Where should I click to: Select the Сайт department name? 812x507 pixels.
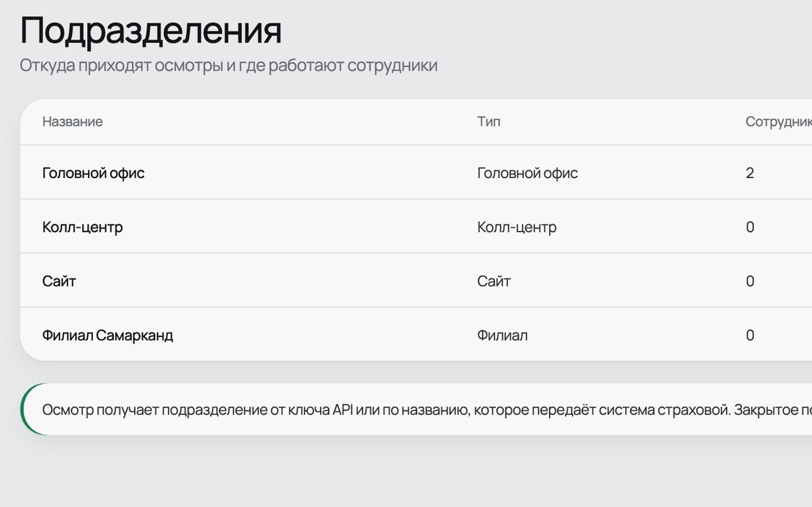(x=59, y=281)
